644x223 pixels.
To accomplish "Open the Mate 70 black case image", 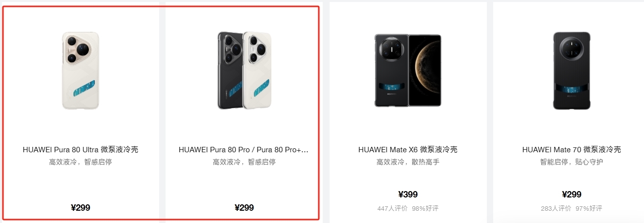I will coord(571,70).
